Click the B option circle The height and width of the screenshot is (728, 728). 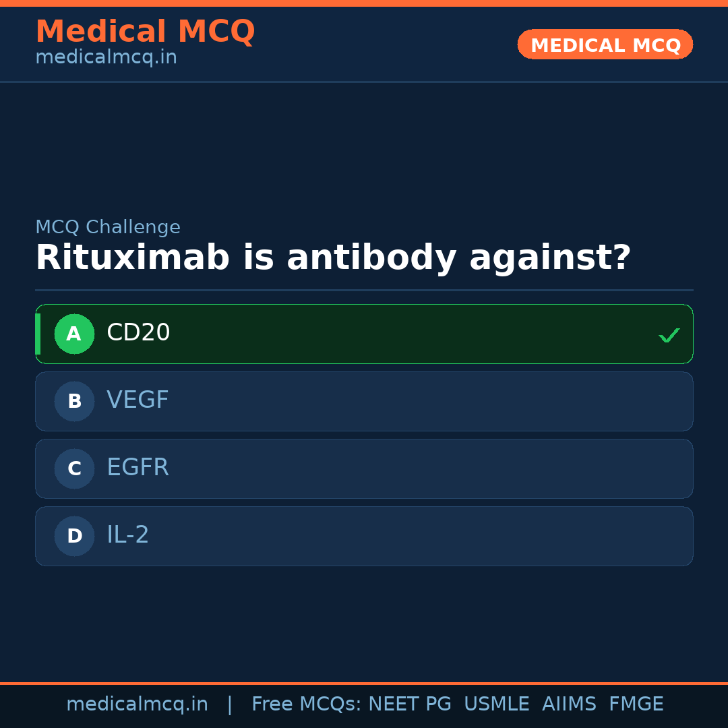pyautogui.click(x=74, y=401)
